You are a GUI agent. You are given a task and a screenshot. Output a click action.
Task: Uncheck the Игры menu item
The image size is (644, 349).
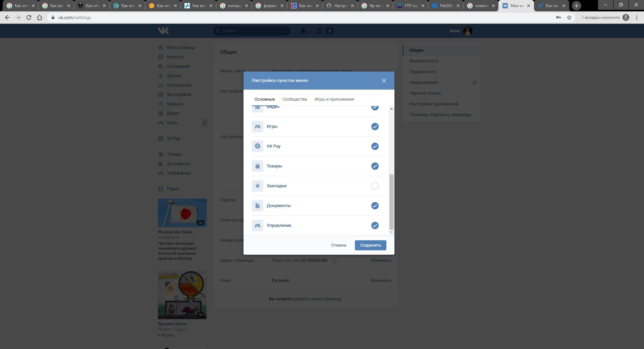(375, 127)
